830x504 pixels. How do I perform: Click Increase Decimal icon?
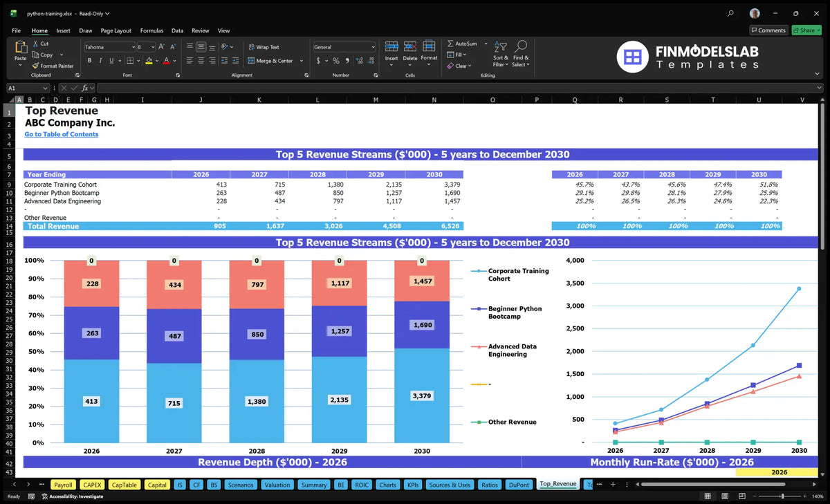click(x=359, y=61)
